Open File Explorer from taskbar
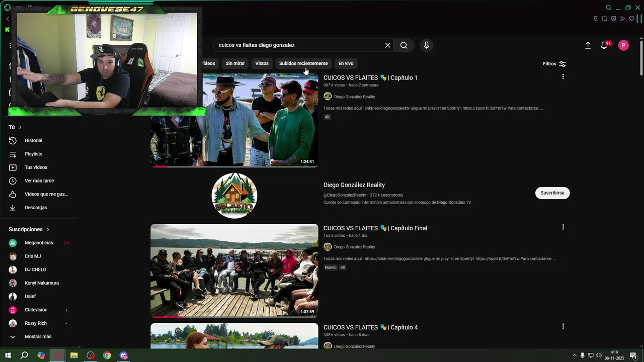Viewport: 644px width, 362px height. click(74, 355)
